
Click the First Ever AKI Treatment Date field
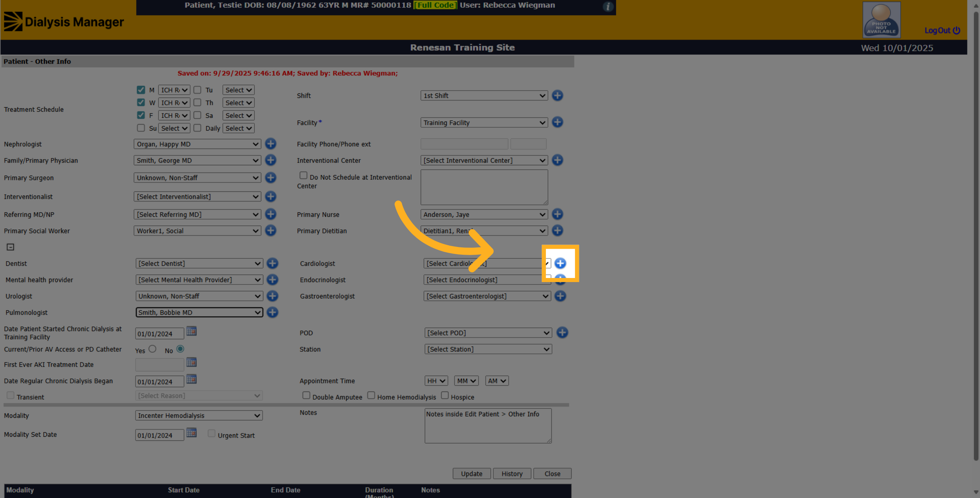[x=160, y=365]
